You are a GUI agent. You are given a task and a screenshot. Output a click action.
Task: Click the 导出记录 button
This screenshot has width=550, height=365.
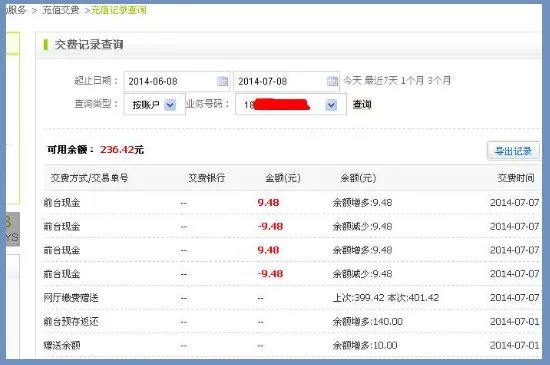pos(513,151)
